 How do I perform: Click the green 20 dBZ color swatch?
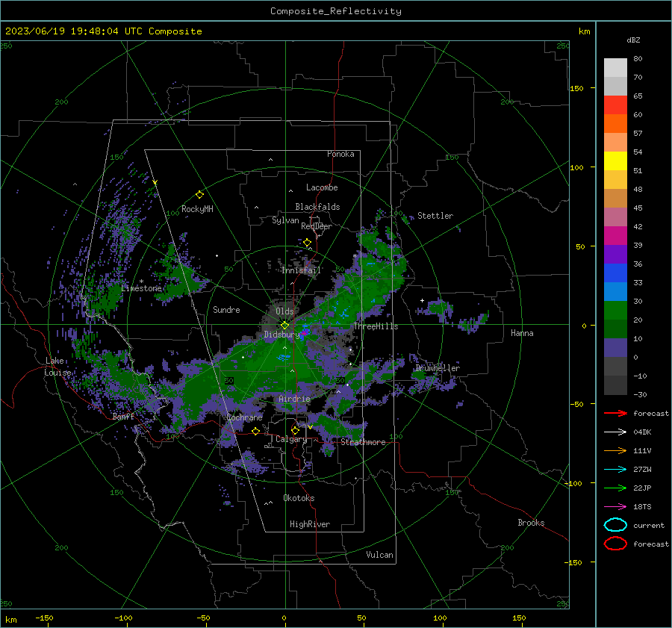click(x=615, y=310)
